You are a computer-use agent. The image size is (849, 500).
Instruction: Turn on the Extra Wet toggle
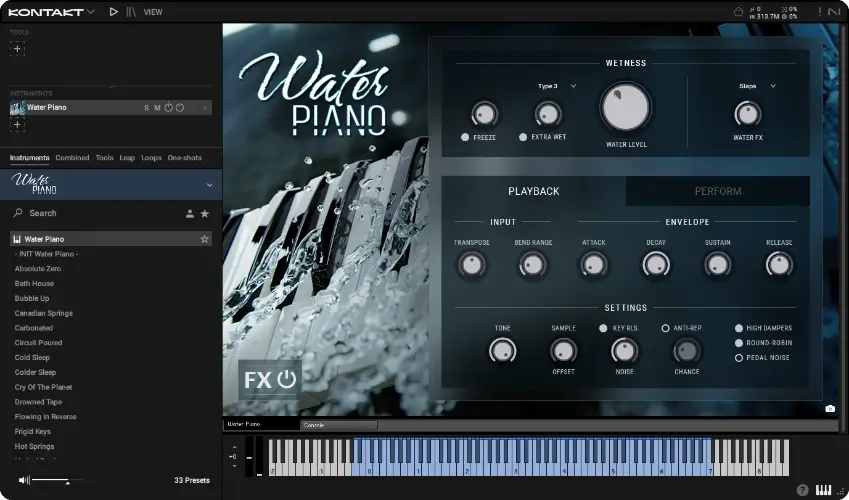pyautogui.click(x=523, y=137)
